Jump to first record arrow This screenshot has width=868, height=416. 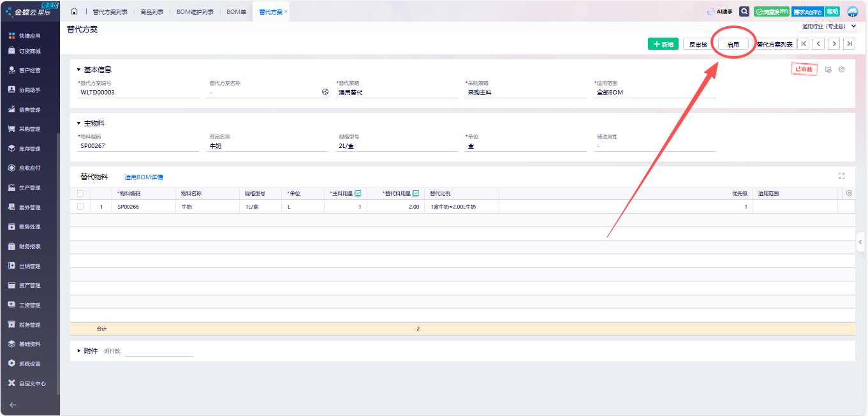803,44
